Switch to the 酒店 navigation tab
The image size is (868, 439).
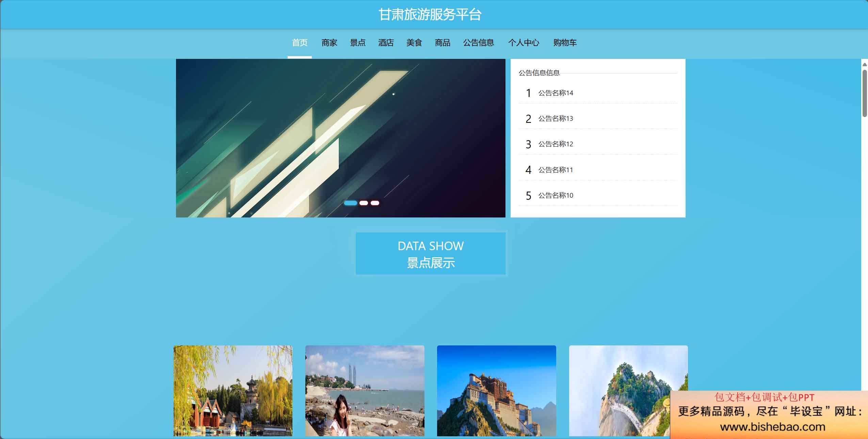point(386,43)
